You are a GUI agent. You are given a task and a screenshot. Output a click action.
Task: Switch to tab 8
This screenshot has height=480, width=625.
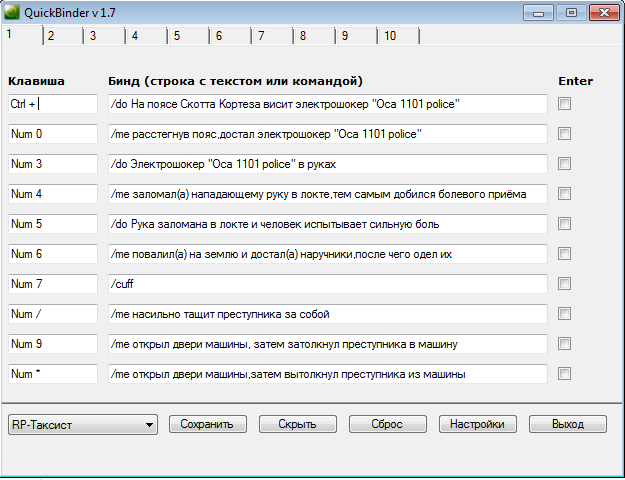(315, 36)
